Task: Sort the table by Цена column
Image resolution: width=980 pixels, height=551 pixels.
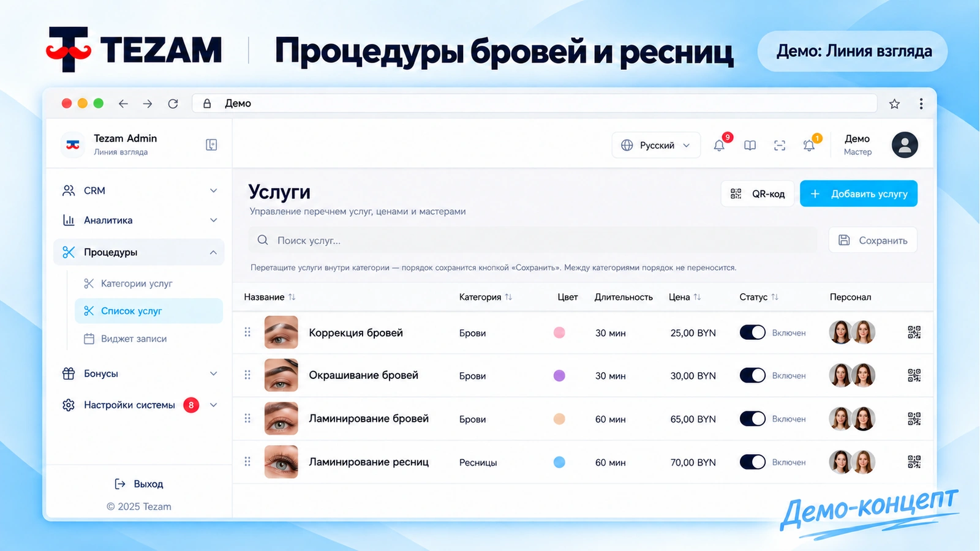Action: tap(685, 297)
